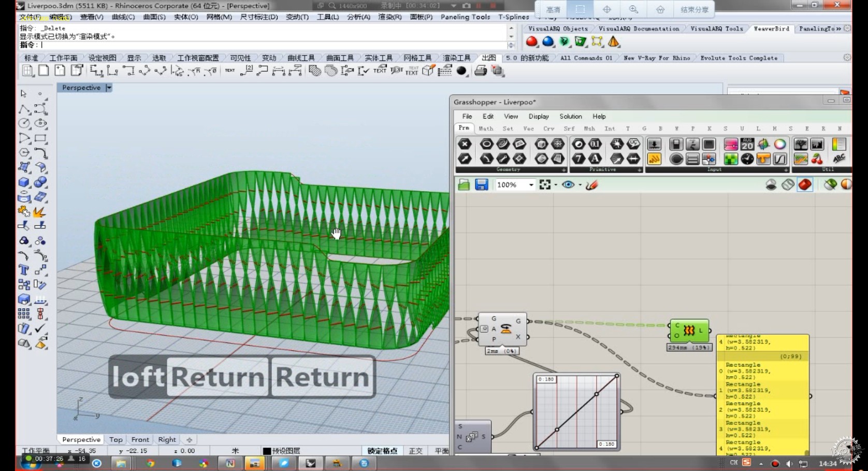The height and width of the screenshot is (471, 868).
Task: Add a Grasshopper Panel component
Action: [x=655, y=159]
